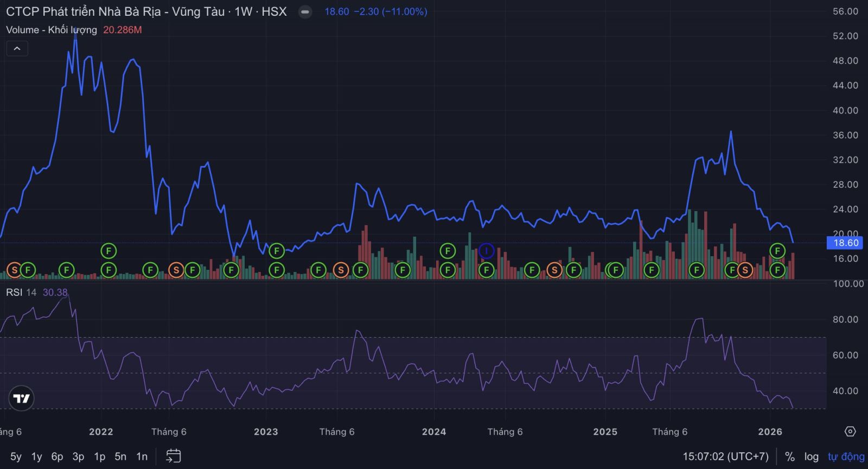Toggle the percent (%) scale
Image resolution: width=868 pixels, height=469 pixels.
(x=789, y=457)
